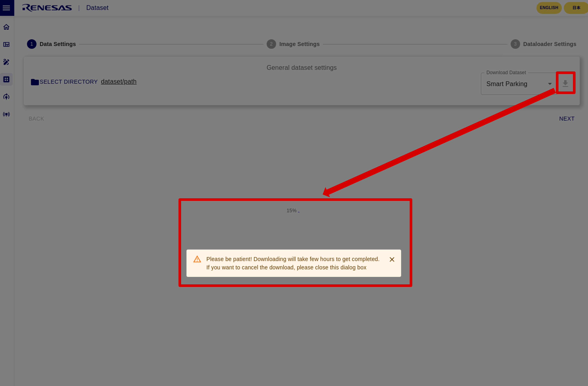The height and width of the screenshot is (386, 588).
Task: Click SELECT DIRECTORY button
Action: point(64,82)
